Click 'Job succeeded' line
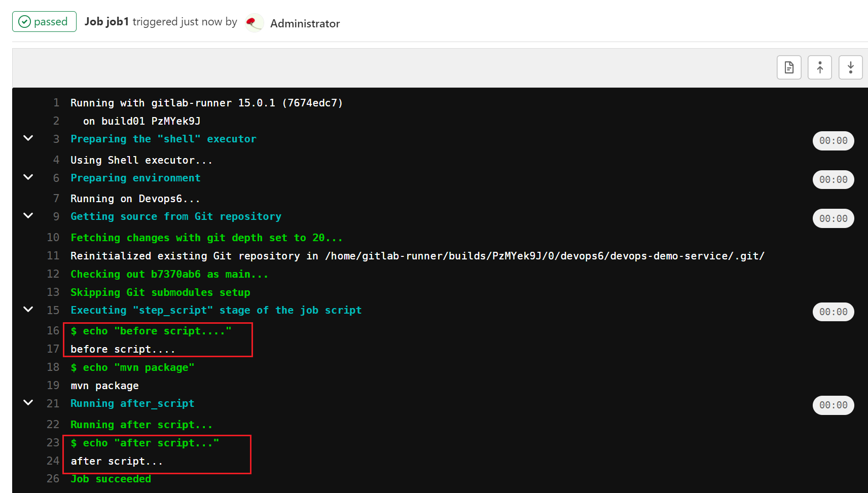 (111, 479)
